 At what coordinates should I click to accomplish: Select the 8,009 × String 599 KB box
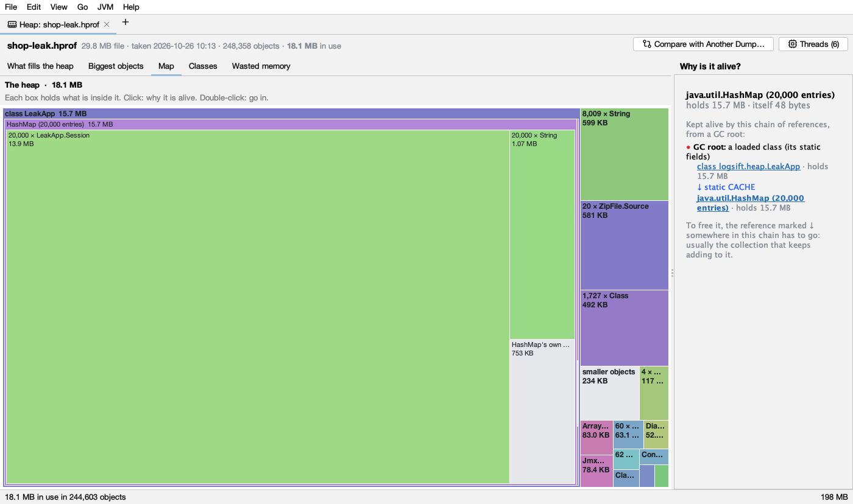pyautogui.click(x=625, y=154)
